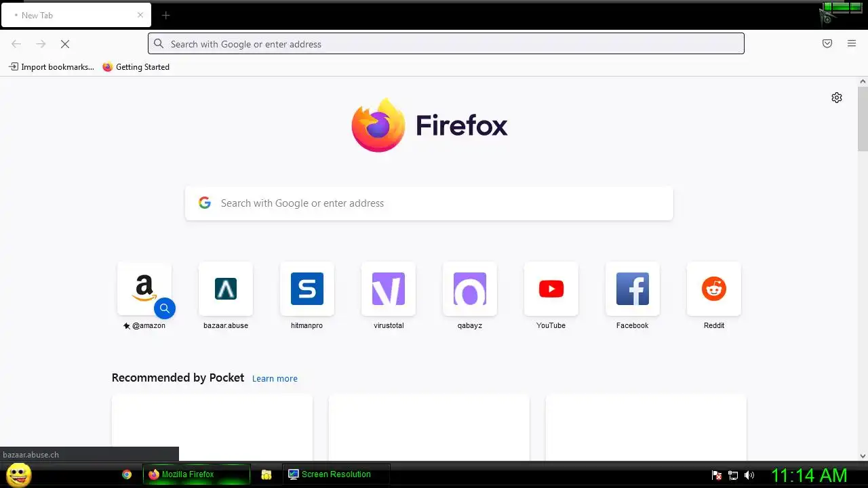868x488 pixels.
Task: Focus the page search box under Firefox logo
Action: coord(429,203)
